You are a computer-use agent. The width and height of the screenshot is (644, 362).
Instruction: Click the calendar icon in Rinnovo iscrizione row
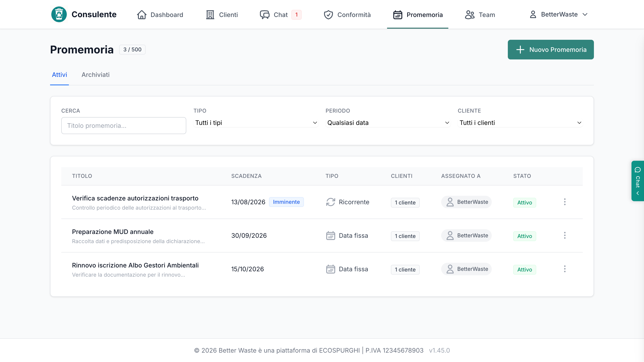coord(330,269)
